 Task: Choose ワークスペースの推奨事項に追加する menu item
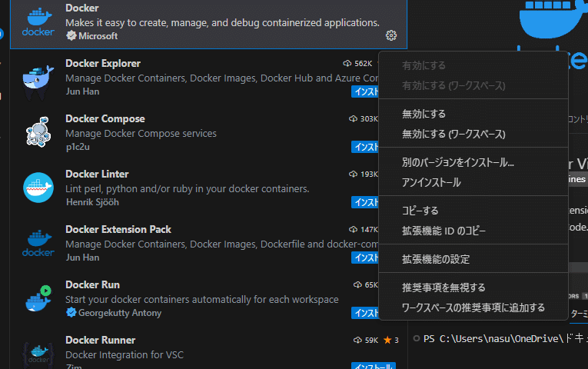click(473, 307)
